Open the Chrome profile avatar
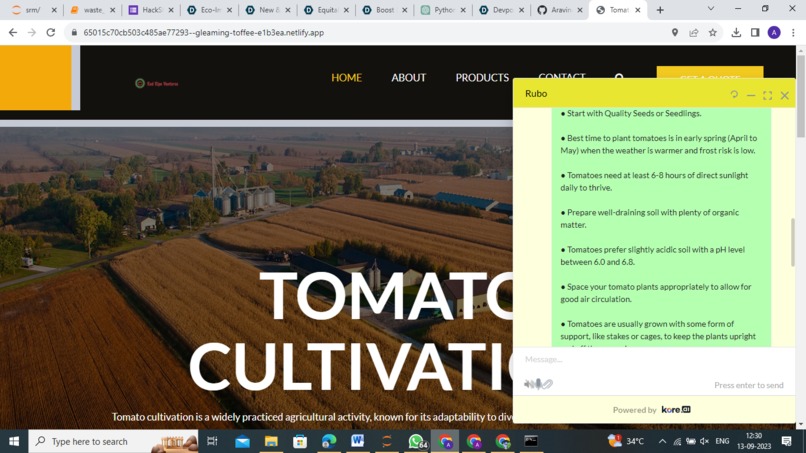The image size is (806, 453). point(774,32)
